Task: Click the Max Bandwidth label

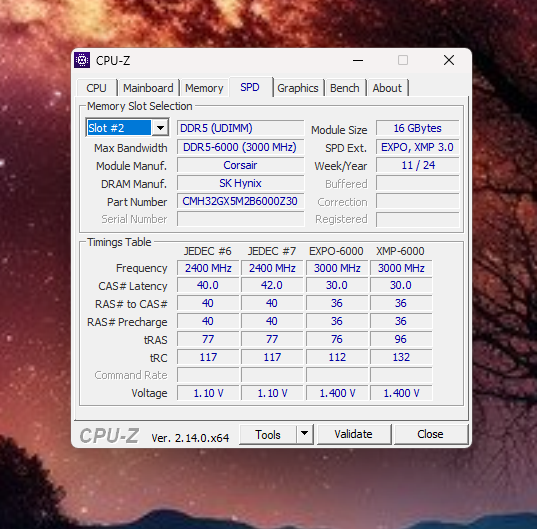Action: pyautogui.click(x=130, y=148)
